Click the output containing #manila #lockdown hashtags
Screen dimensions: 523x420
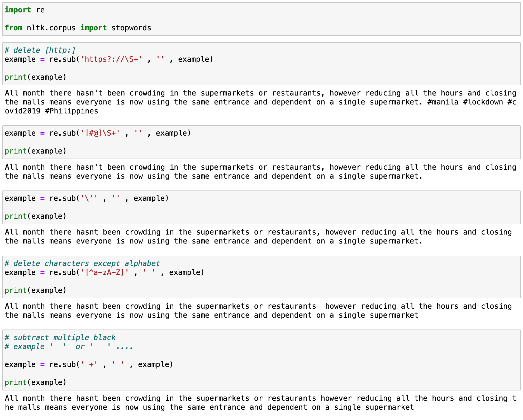[260, 102]
